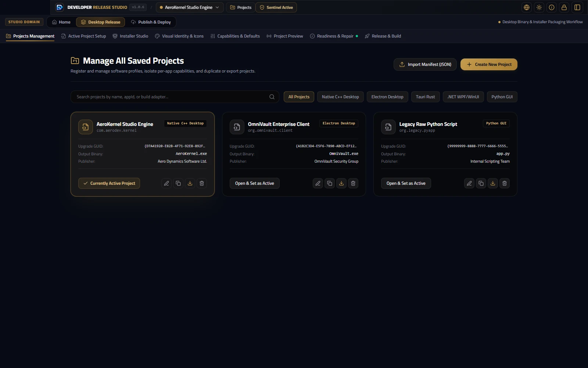This screenshot has width=588, height=368.
Task: Open Readiness & Repair tab
Action: click(334, 36)
